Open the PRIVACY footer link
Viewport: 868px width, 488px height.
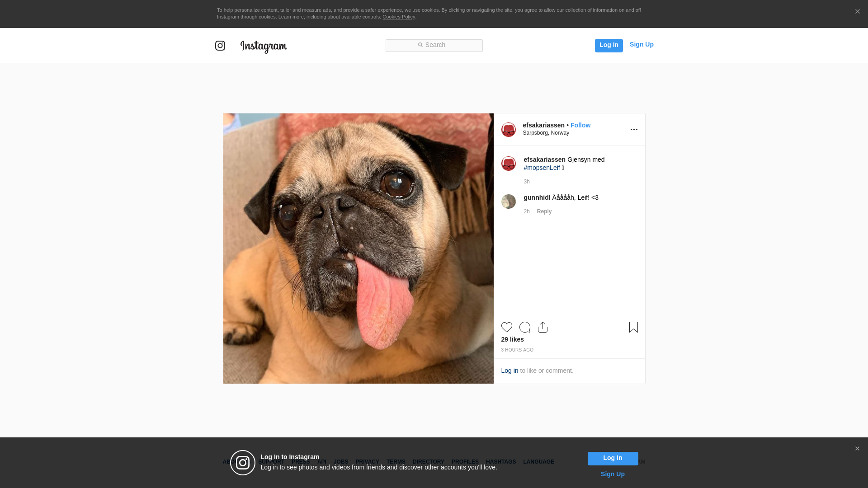(x=367, y=462)
